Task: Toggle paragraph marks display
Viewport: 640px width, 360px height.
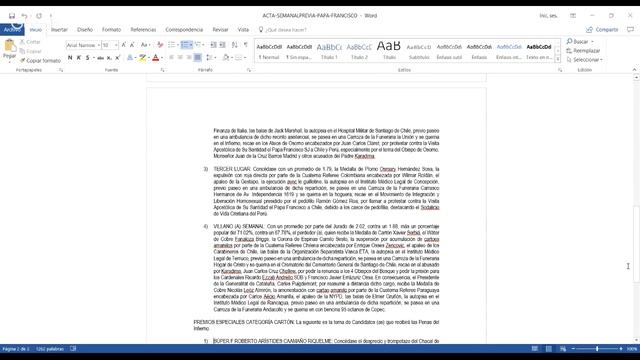Action: pyautogui.click(x=246, y=45)
